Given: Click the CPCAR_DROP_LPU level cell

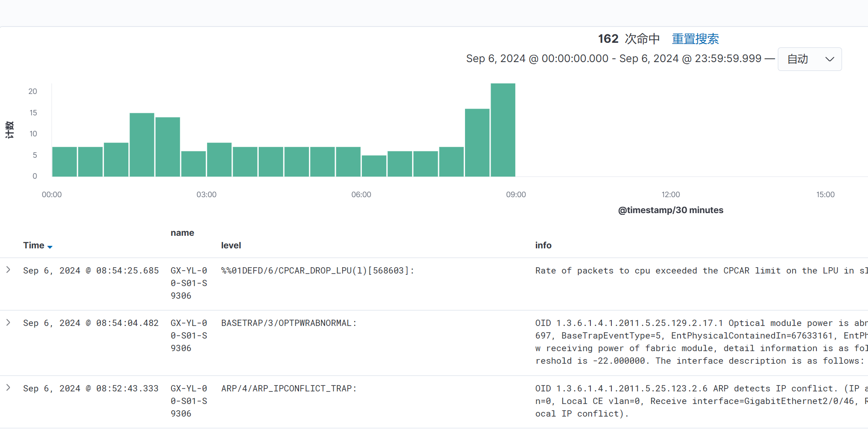Looking at the screenshot, I should (317, 271).
